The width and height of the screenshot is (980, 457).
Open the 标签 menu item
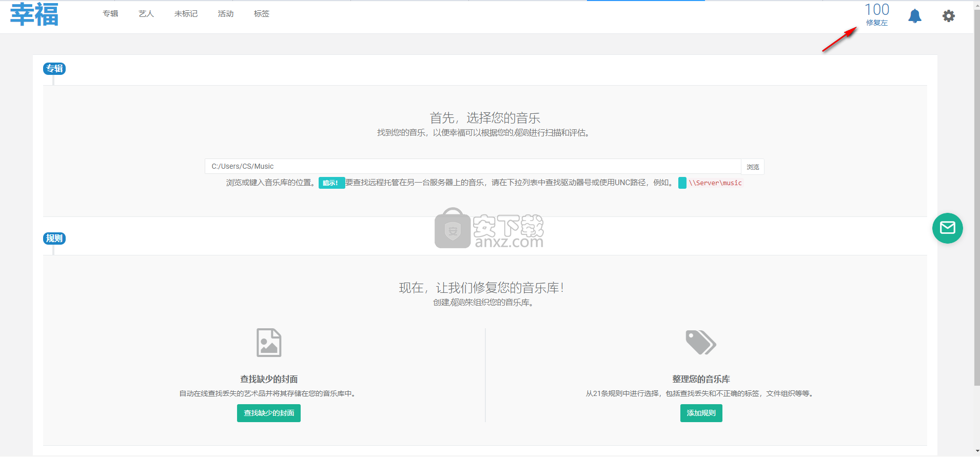pos(262,14)
